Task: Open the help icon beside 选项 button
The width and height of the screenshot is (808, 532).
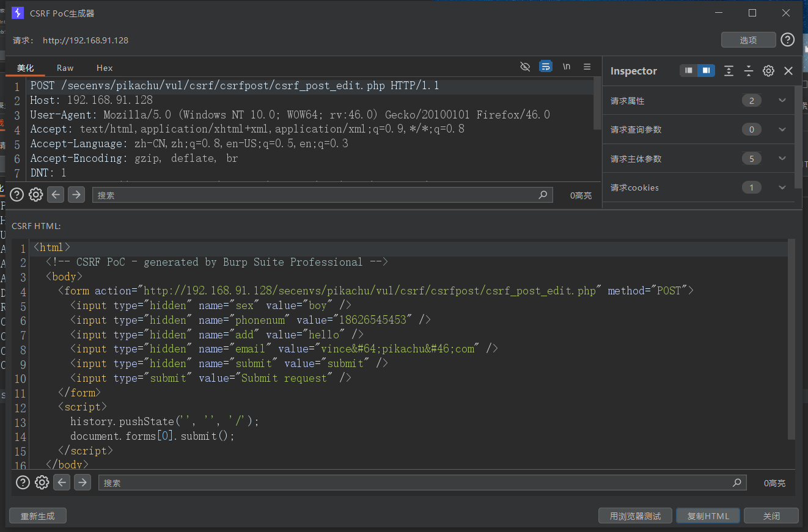Action: 788,40
